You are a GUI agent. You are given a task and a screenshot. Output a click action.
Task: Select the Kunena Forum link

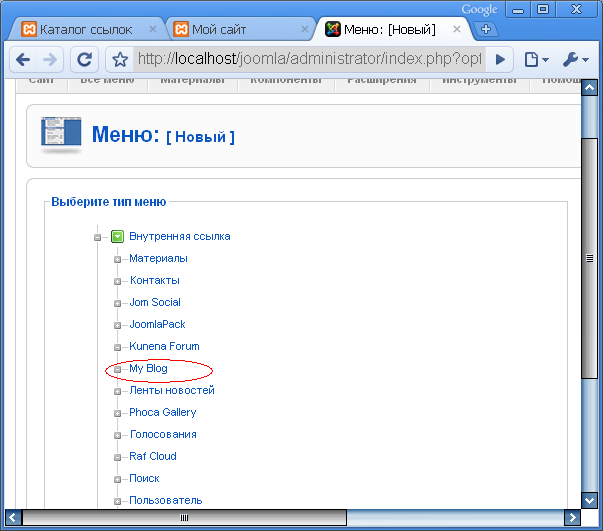coord(164,346)
